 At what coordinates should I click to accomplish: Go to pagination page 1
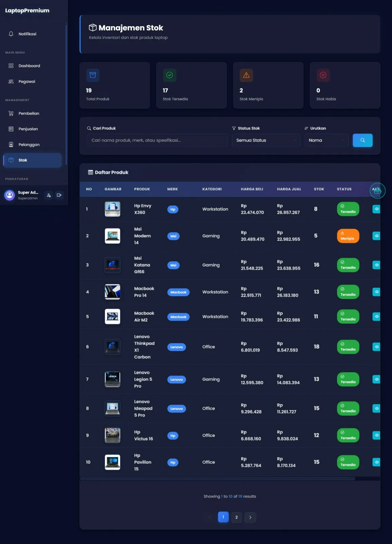pos(223,517)
